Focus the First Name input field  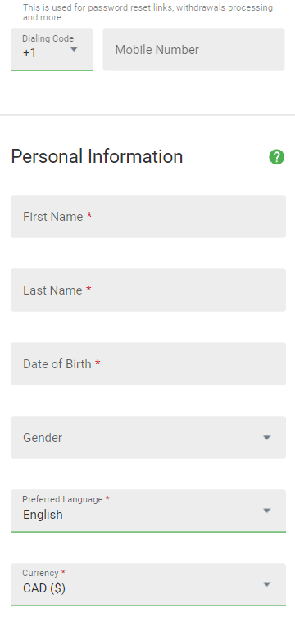pyautogui.click(x=148, y=217)
